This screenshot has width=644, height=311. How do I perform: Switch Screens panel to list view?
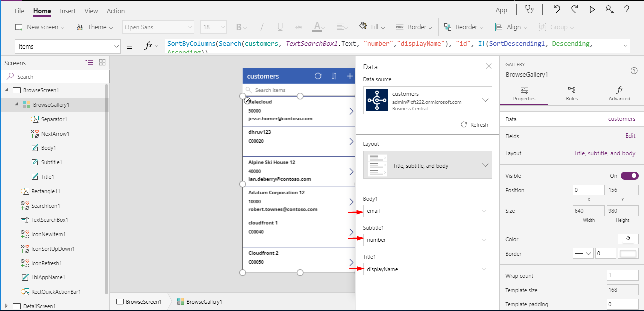pyautogui.click(x=89, y=62)
